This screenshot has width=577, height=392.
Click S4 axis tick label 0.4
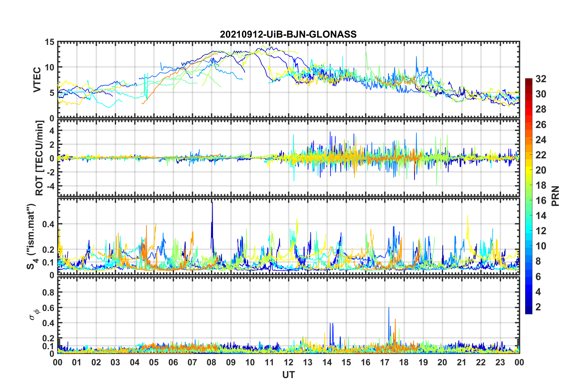(x=49, y=224)
